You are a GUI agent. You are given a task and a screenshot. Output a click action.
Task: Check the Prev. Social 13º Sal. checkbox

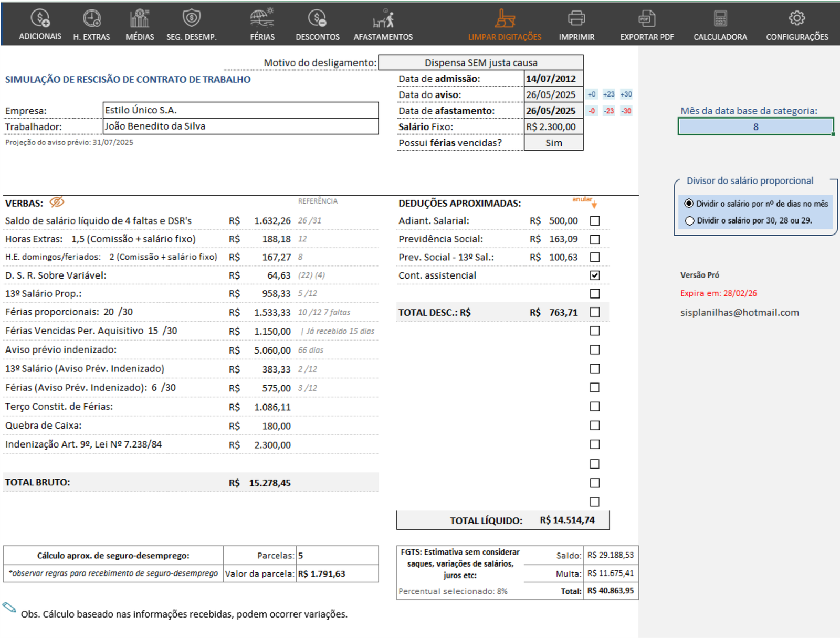pyautogui.click(x=595, y=257)
